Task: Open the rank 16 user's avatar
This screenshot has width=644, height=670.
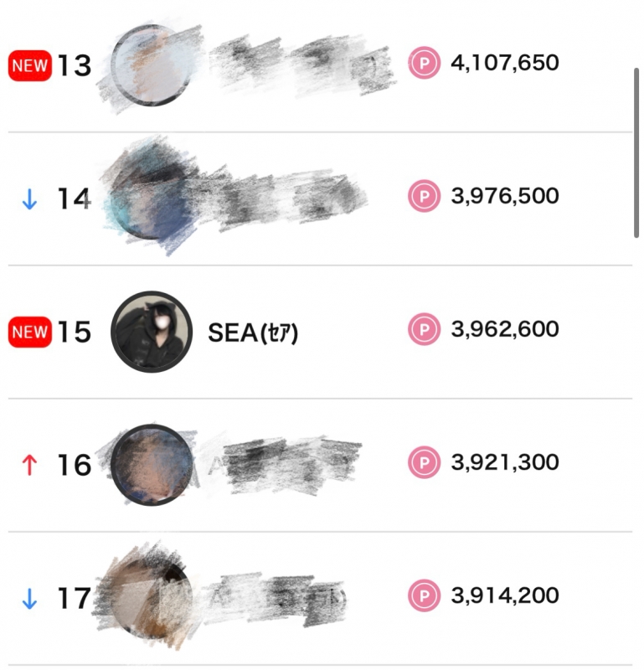Action: point(152,465)
